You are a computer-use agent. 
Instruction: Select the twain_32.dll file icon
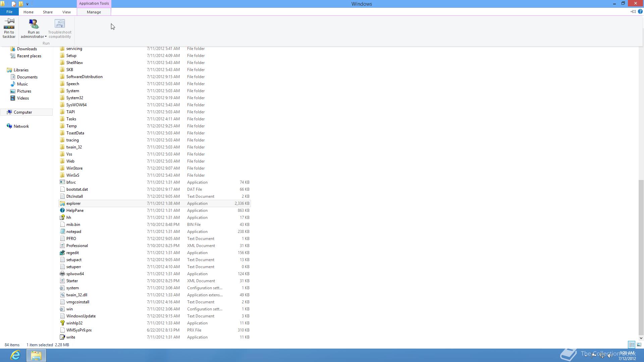[62, 295]
